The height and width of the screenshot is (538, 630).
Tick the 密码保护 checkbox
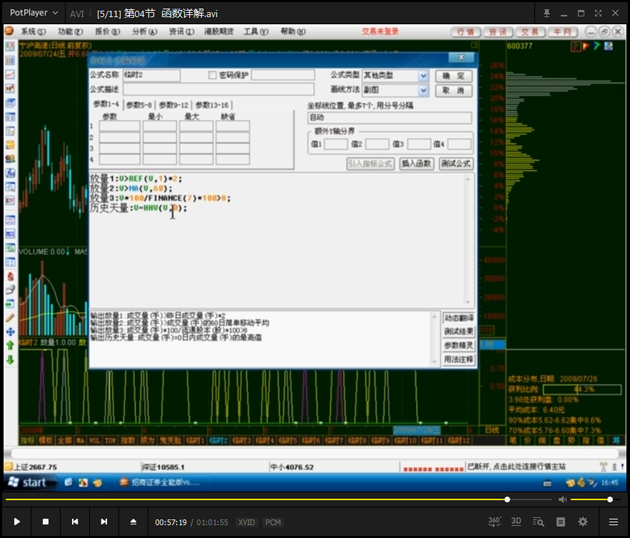point(212,75)
